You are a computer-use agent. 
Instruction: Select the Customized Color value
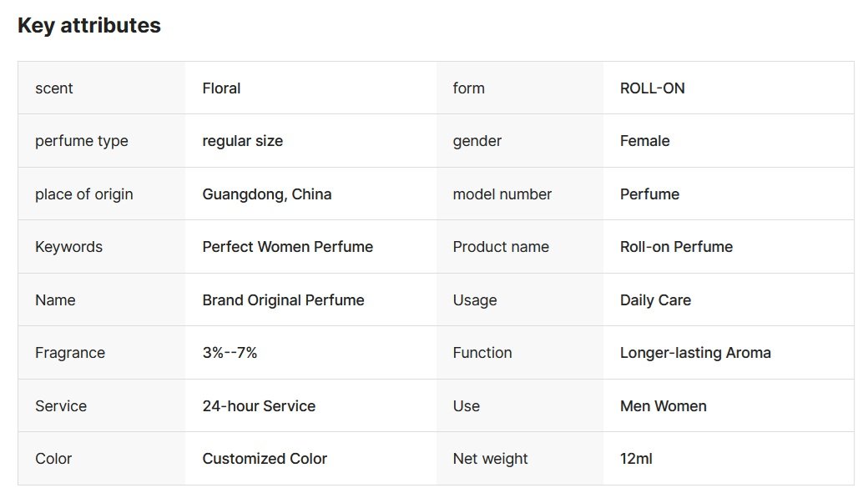point(265,459)
